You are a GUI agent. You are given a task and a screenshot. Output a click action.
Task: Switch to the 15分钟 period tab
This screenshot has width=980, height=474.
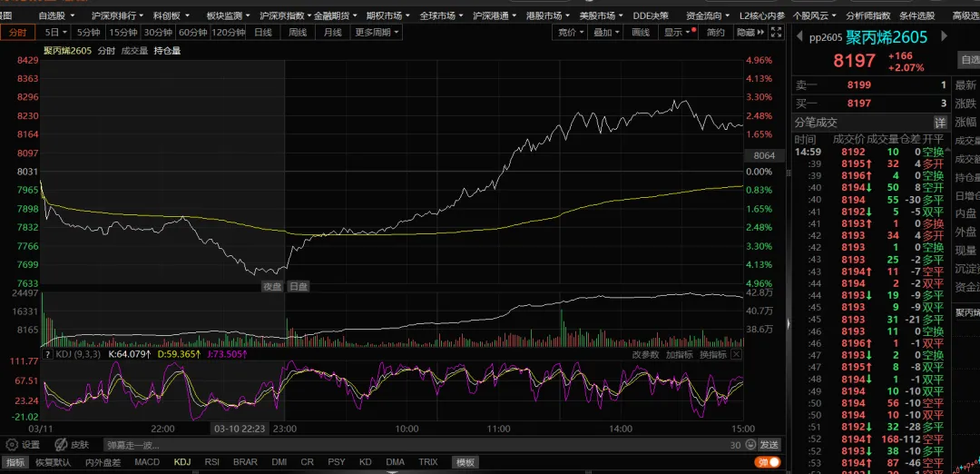tap(123, 33)
